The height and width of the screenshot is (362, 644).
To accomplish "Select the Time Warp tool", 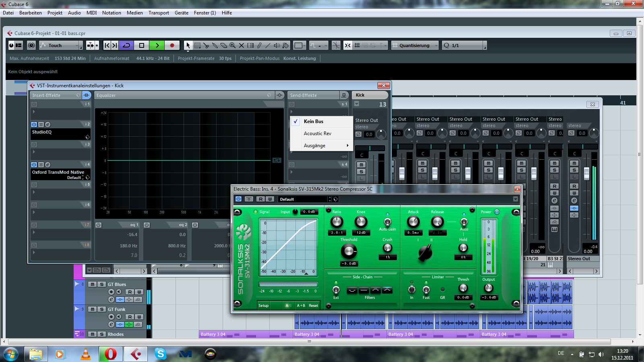I will pyautogui.click(x=250, y=45).
